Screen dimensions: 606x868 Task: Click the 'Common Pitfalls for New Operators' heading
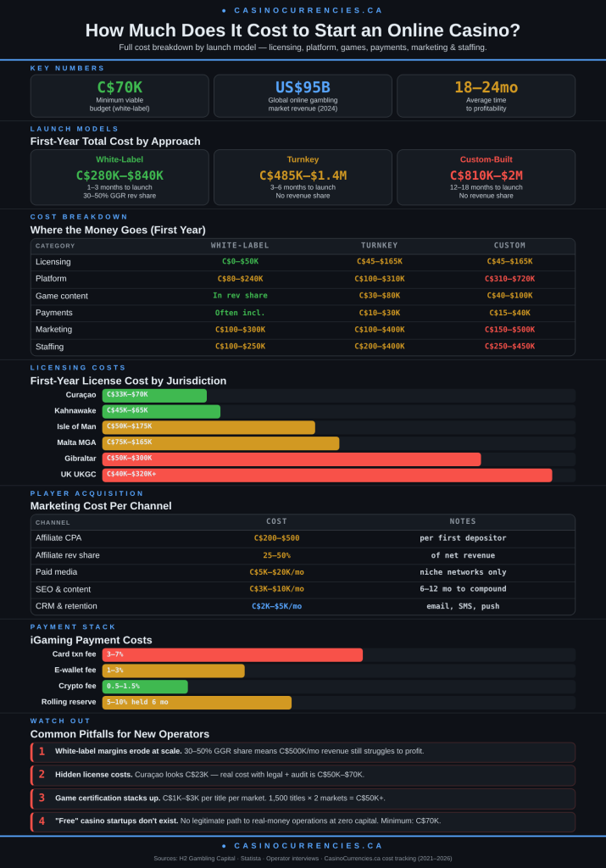[120, 734]
